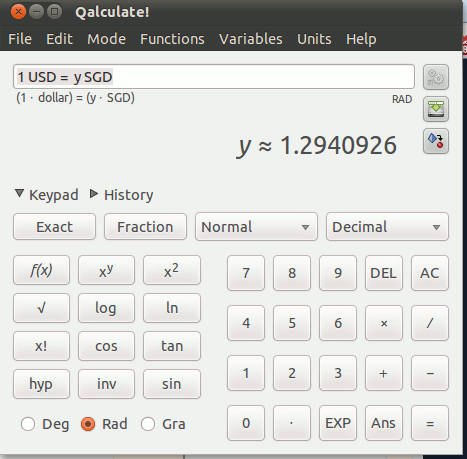Screen dimensions: 467x459
Task: Open the Help menu
Action: [361, 39]
